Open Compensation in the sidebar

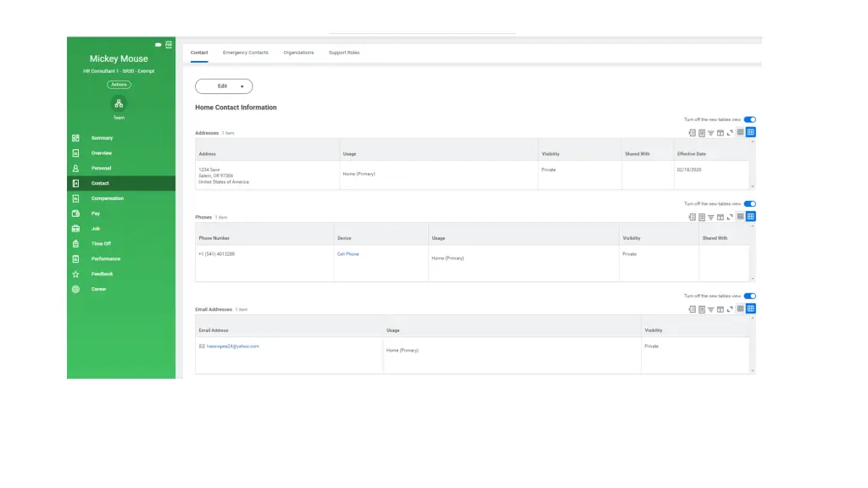121,198
